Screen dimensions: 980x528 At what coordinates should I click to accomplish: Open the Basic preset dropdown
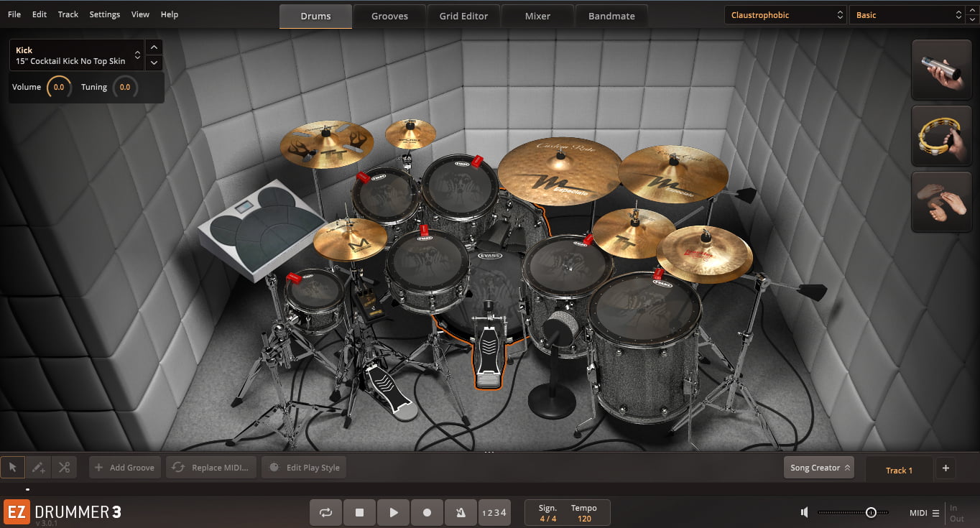[x=907, y=15]
